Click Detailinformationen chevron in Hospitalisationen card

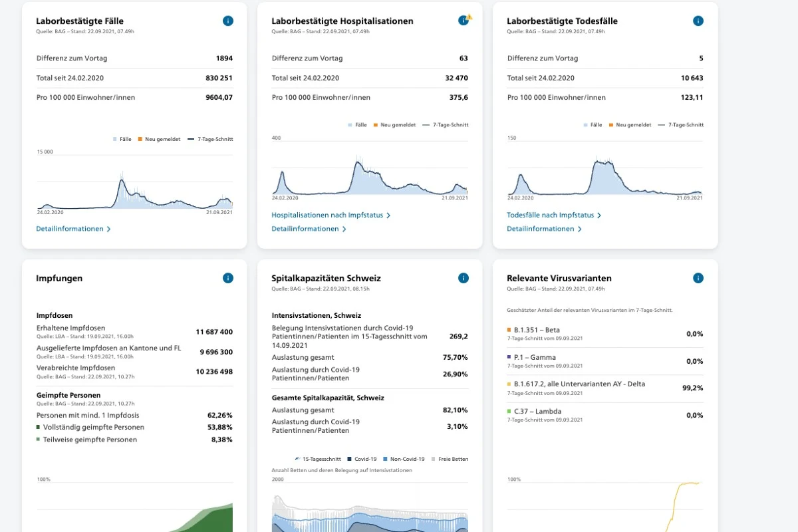point(344,229)
